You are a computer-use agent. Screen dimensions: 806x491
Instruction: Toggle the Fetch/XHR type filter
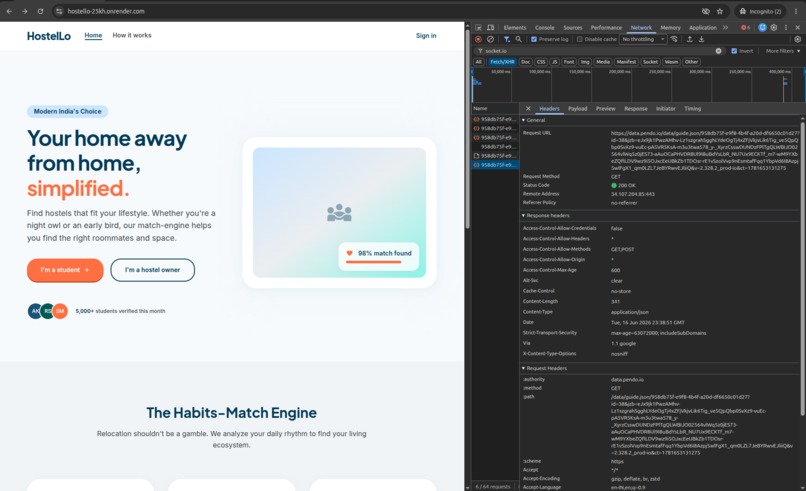click(x=502, y=62)
